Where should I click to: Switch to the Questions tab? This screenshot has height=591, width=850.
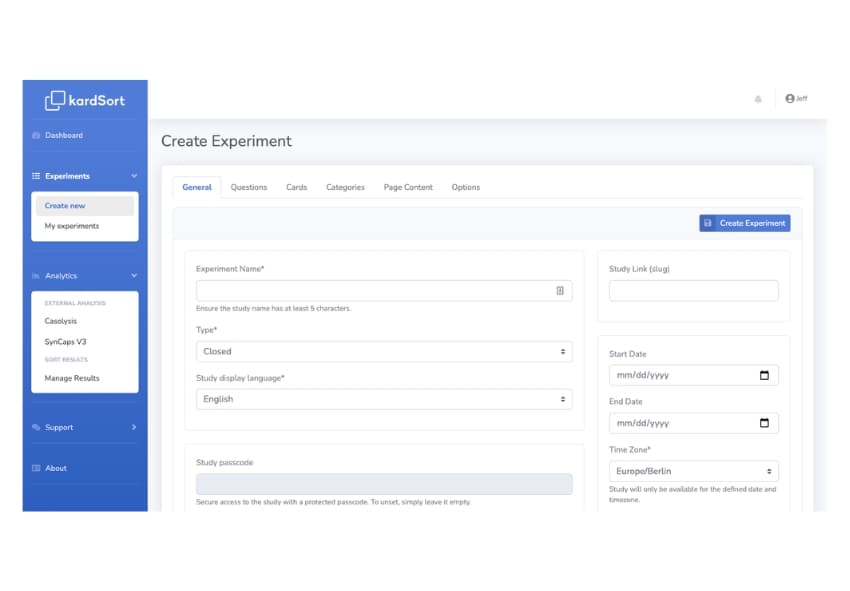click(248, 187)
